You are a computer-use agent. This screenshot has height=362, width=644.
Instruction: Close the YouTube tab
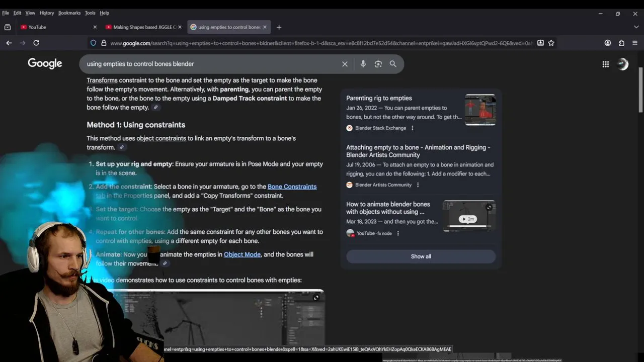coord(95,27)
